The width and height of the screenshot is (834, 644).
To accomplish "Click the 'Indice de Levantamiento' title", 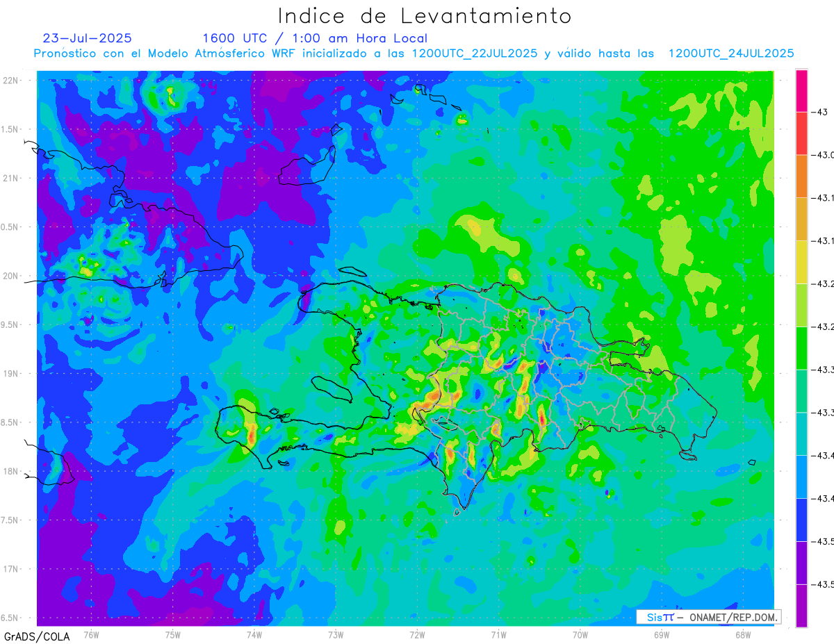I will pos(425,16).
